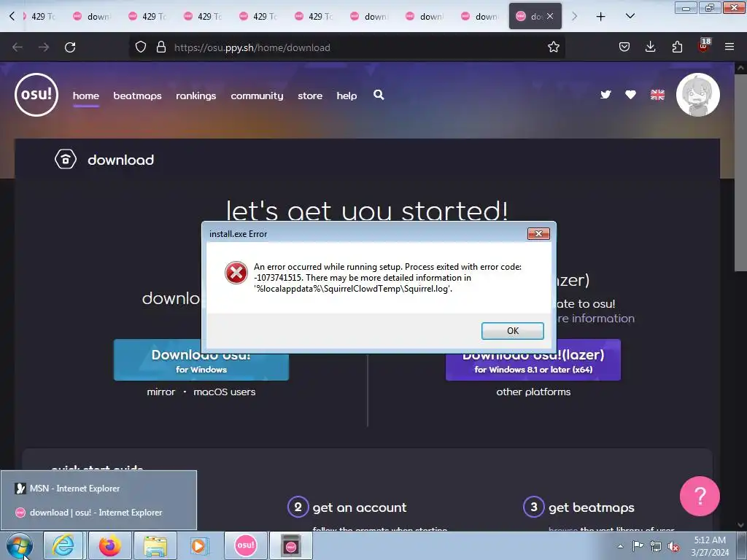The height and width of the screenshot is (560, 747).
Task: Open Windows Media Player from taskbar
Action: point(199,545)
